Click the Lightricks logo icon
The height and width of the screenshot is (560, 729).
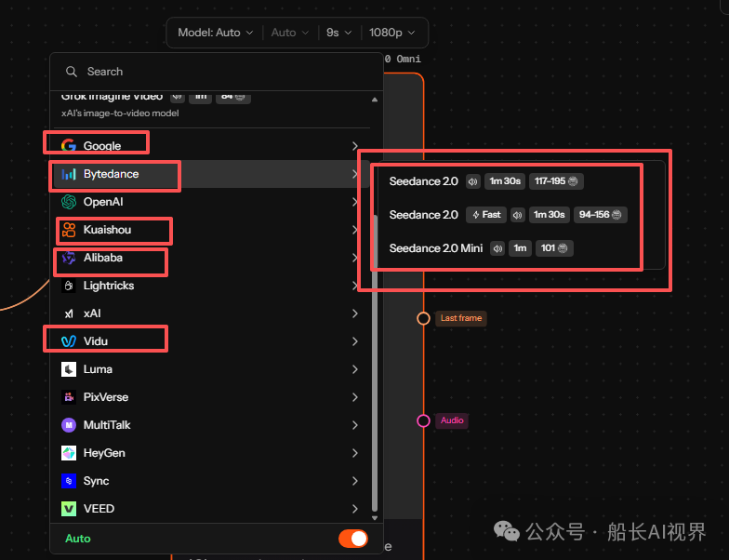coord(69,286)
